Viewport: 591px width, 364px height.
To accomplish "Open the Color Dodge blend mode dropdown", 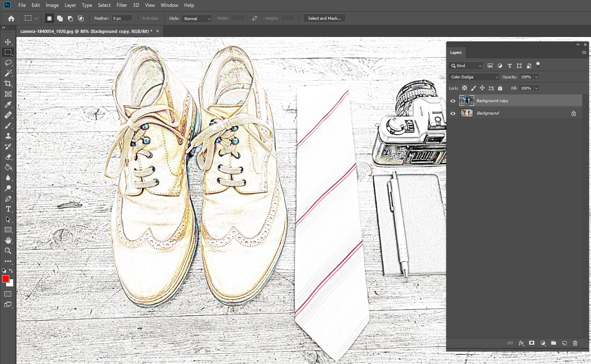I will click(x=474, y=77).
